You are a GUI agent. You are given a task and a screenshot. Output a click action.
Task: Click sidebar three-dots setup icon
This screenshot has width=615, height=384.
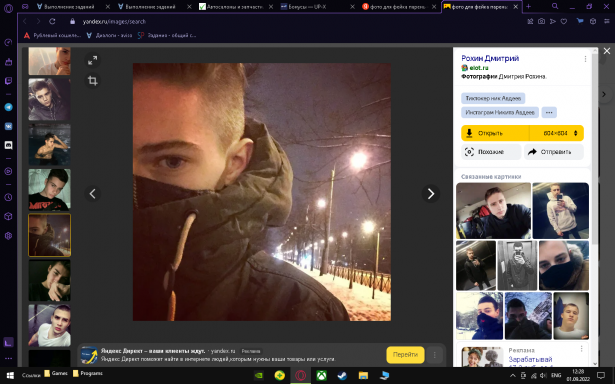tap(8, 358)
